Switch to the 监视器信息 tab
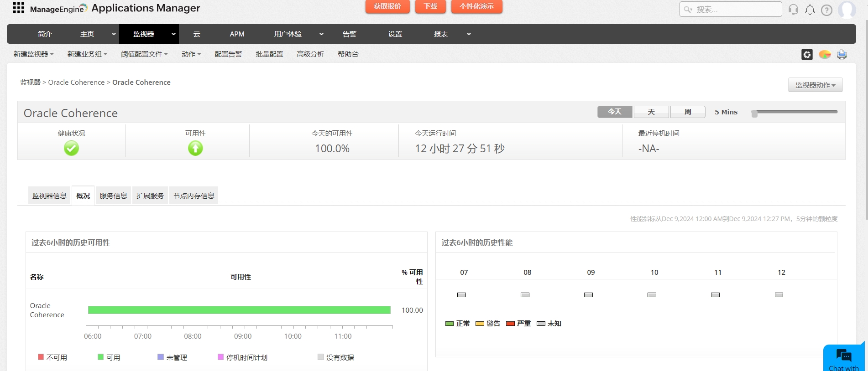The image size is (868, 371). point(49,196)
